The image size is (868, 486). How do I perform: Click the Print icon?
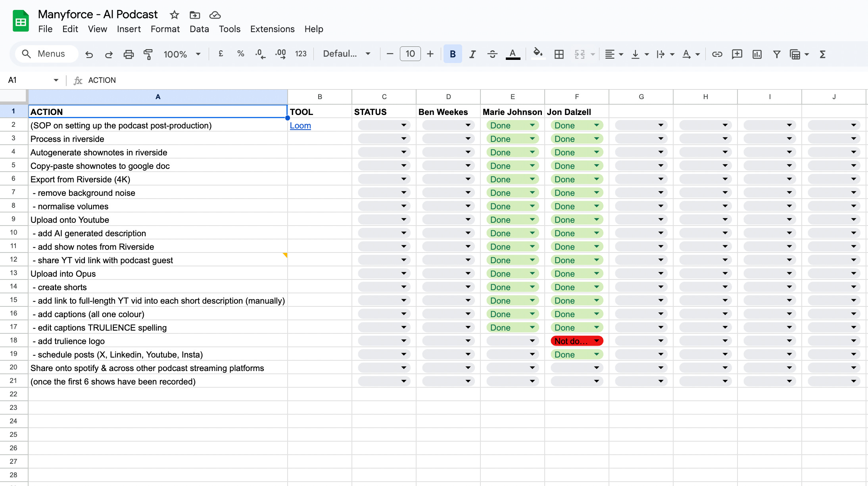[x=129, y=54]
